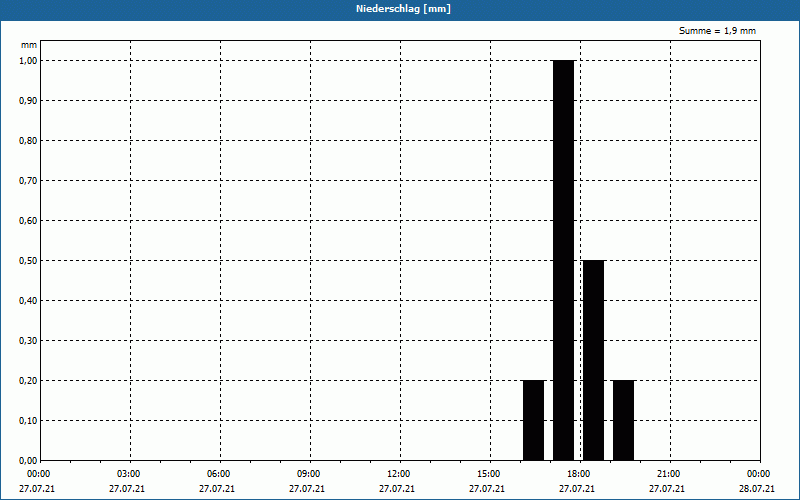
Task: Click the y-axis value '0,70'
Action: pos(28,181)
